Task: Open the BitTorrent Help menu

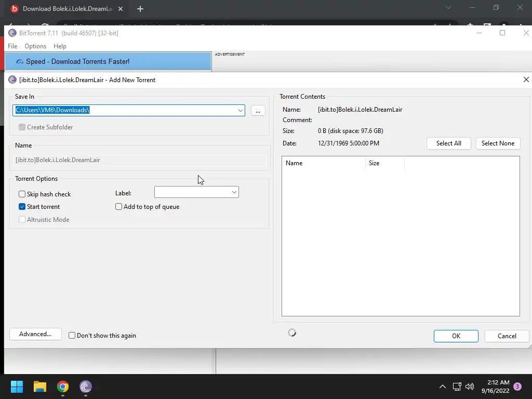Action: pyautogui.click(x=60, y=46)
